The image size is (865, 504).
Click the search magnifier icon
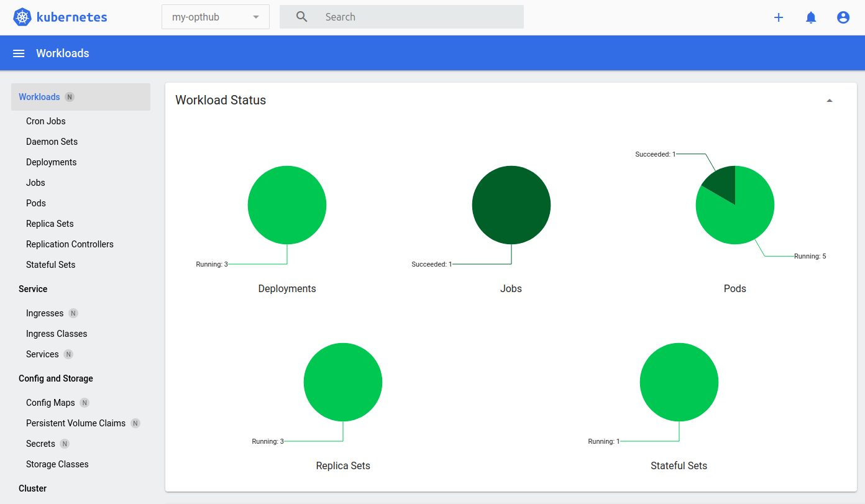[x=302, y=17]
